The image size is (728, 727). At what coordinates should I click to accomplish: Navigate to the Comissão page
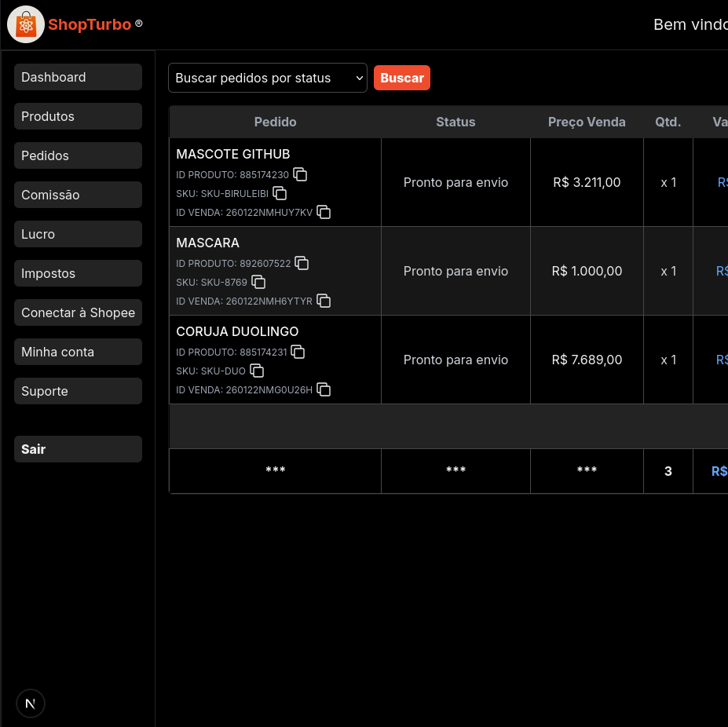[78, 195]
